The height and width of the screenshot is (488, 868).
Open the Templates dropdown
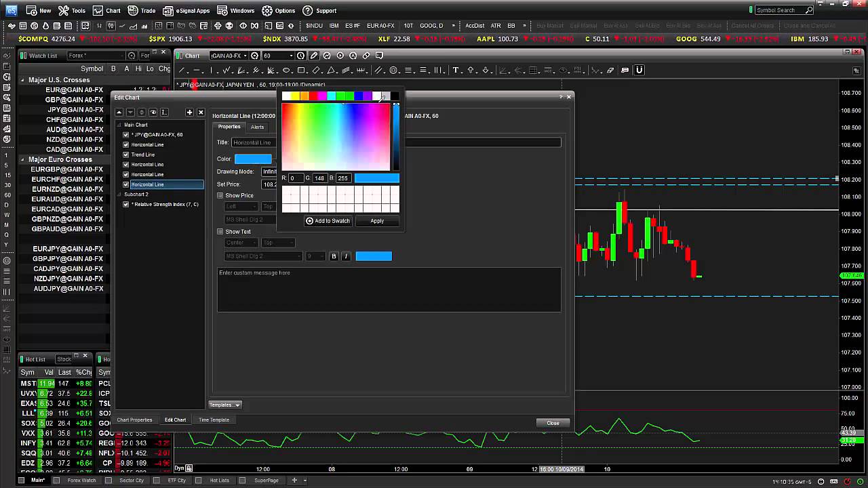(224, 405)
